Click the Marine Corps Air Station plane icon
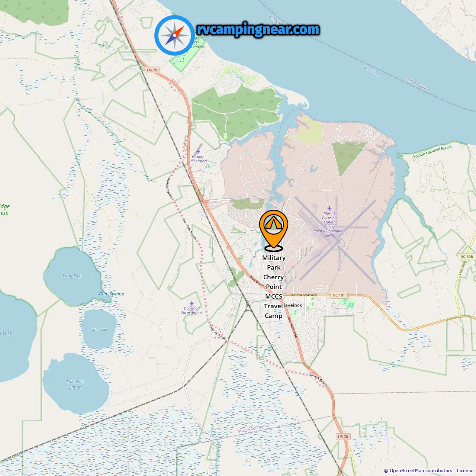The image size is (476, 476). tap(329, 208)
